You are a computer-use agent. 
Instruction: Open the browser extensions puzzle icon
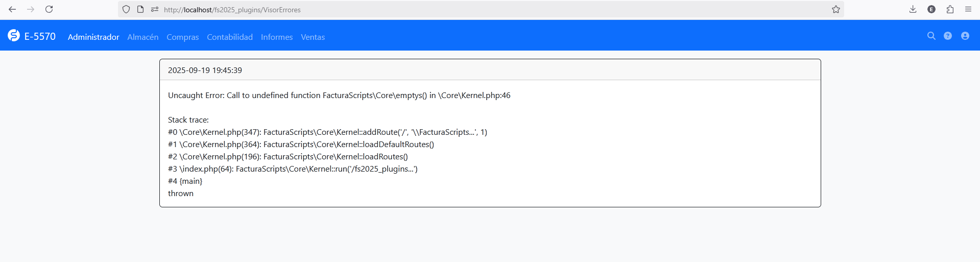950,9
